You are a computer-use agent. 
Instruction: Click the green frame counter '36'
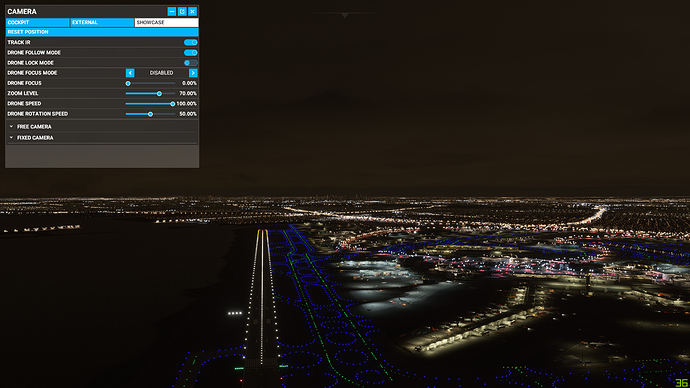point(682,383)
